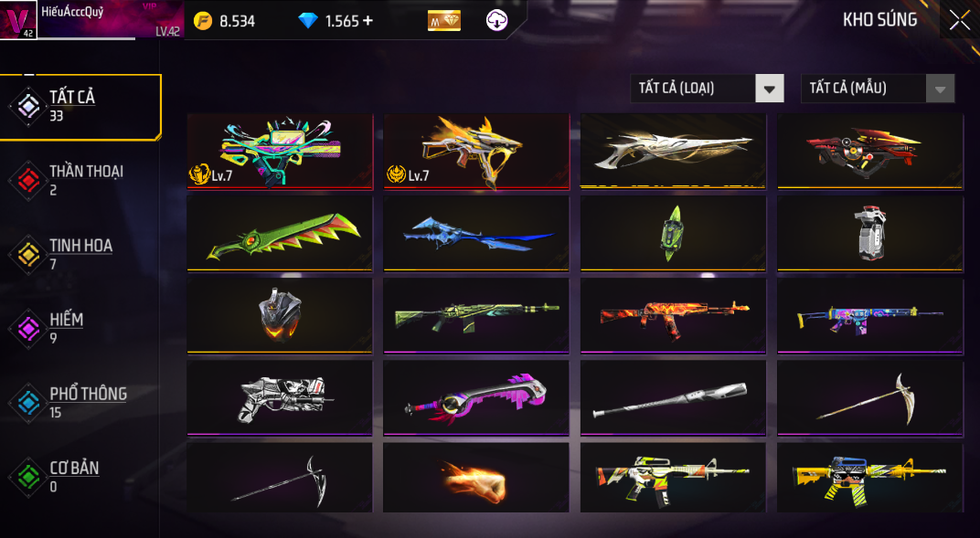Select the green serrated machete skin
The width and height of the screenshot is (980, 538).
[280, 234]
